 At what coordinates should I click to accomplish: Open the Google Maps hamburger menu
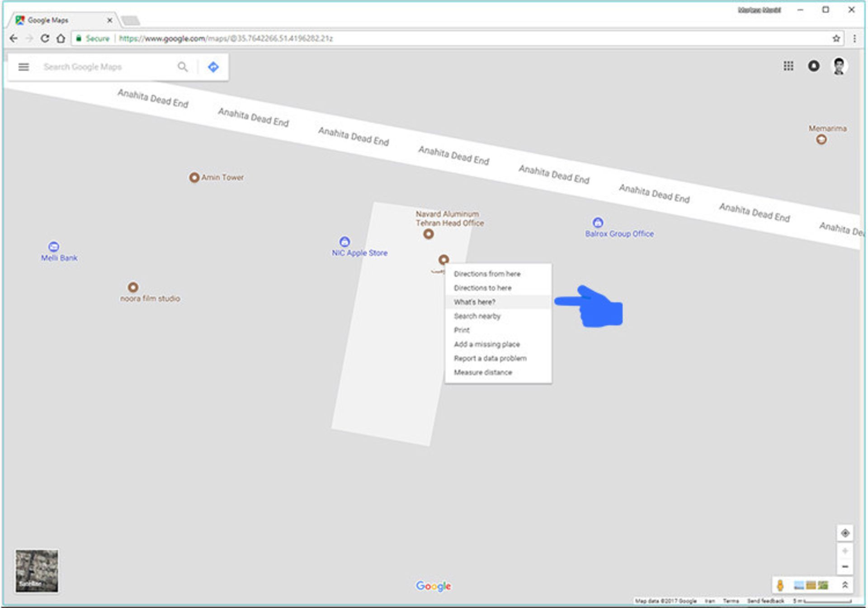click(x=24, y=67)
